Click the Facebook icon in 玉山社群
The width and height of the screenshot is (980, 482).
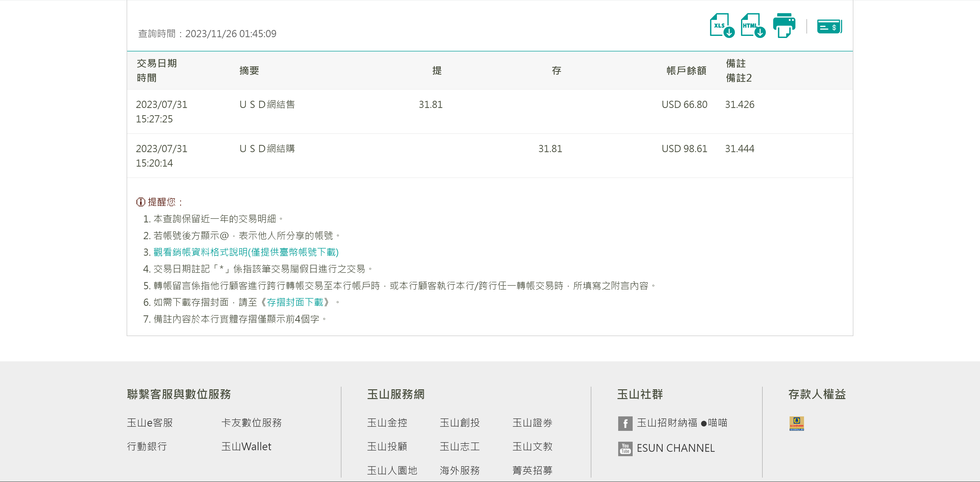pyautogui.click(x=625, y=423)
